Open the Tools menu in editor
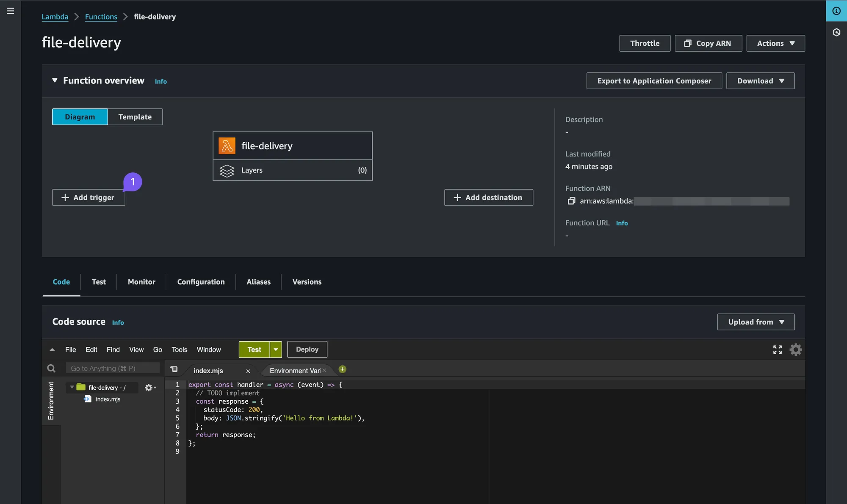The image size is (847, 504). (179, 350)
